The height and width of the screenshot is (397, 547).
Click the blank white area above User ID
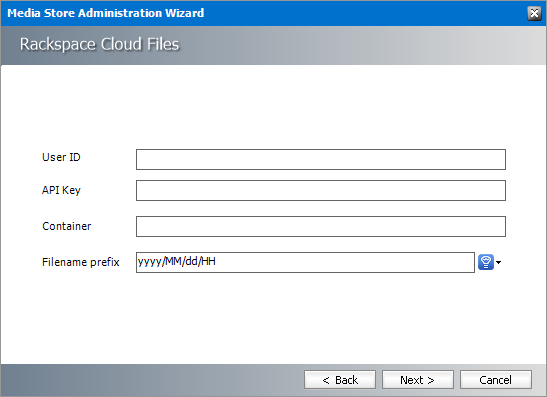(x=274, y=106)
